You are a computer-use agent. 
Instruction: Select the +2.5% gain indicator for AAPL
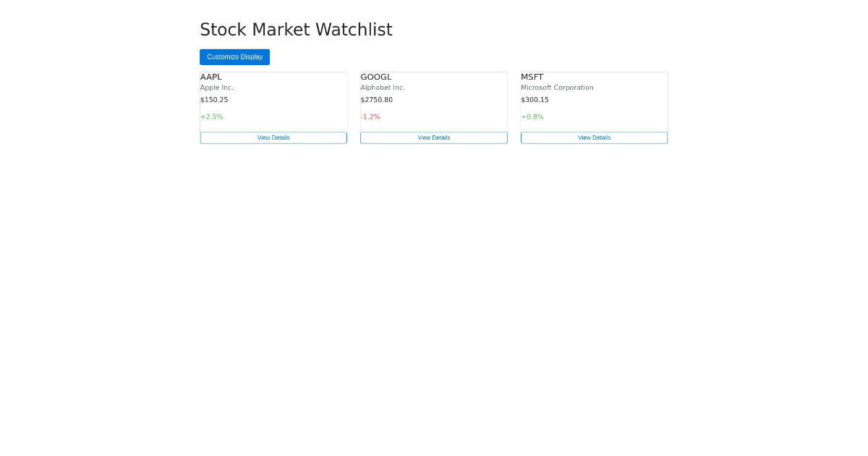click(x=211, y=117)
